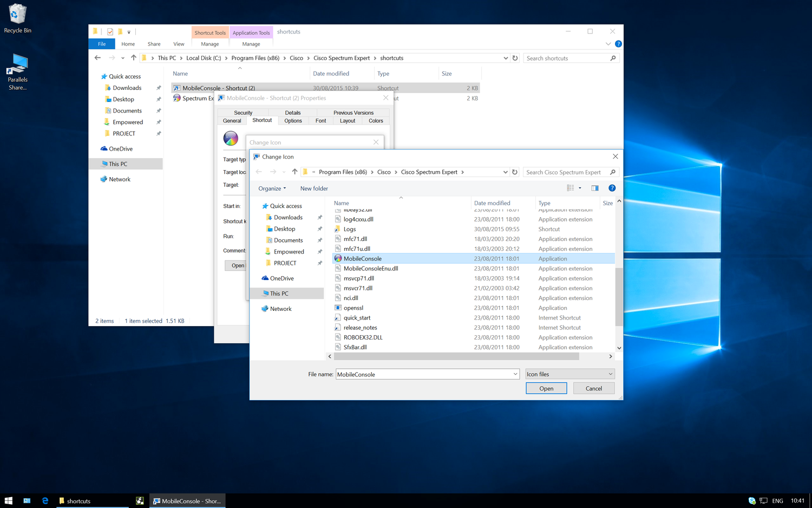Toggle the preview pane in Change Icon dialog

pyautogui.click(x=594, y=188)
